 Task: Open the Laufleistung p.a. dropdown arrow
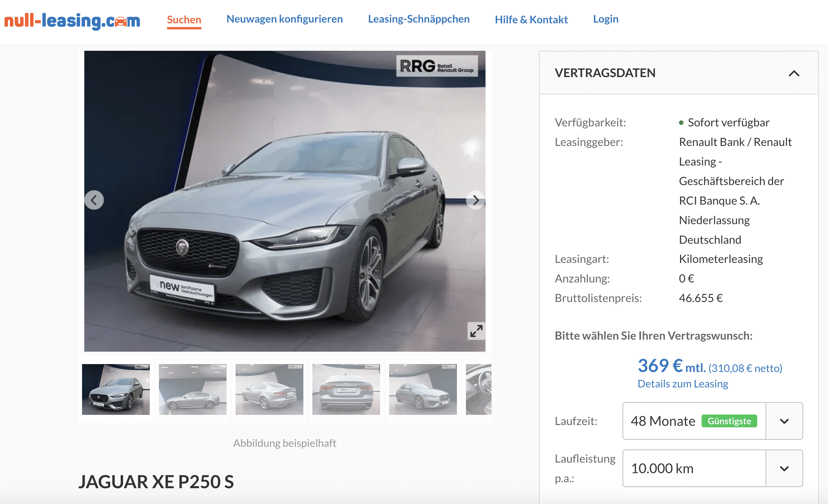[784, 468]
